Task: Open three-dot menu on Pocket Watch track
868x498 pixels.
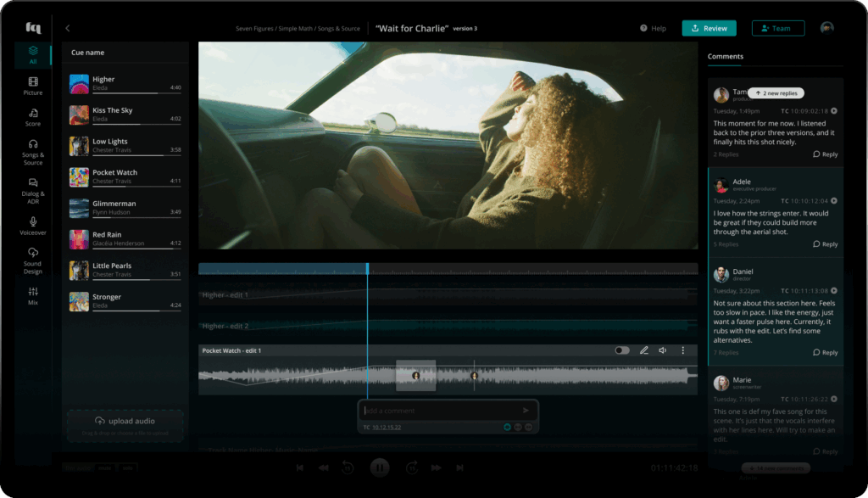Action: coord(683,350)
